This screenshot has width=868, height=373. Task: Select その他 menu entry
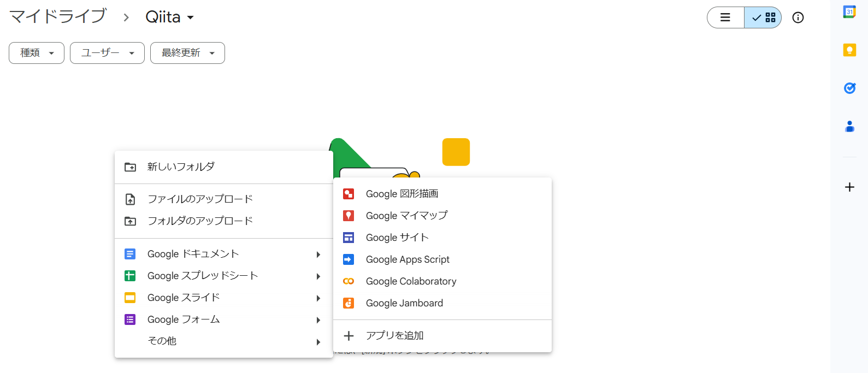coord(224,341)
